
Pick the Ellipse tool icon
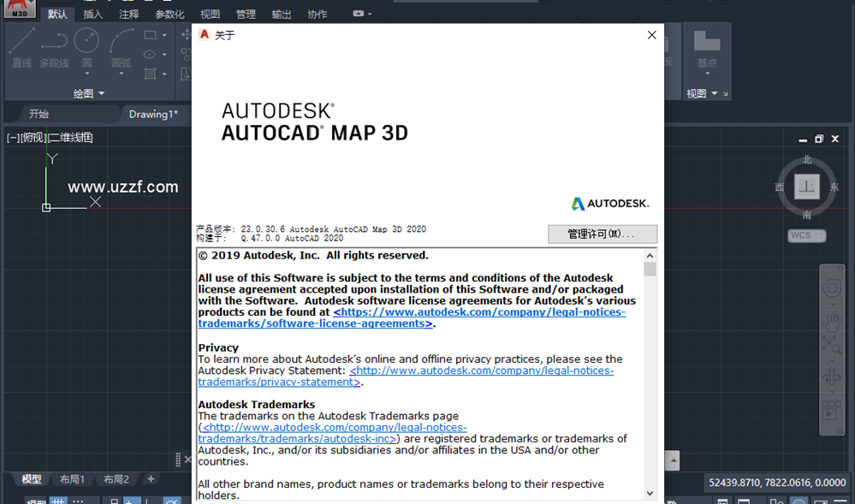[150, 54]
